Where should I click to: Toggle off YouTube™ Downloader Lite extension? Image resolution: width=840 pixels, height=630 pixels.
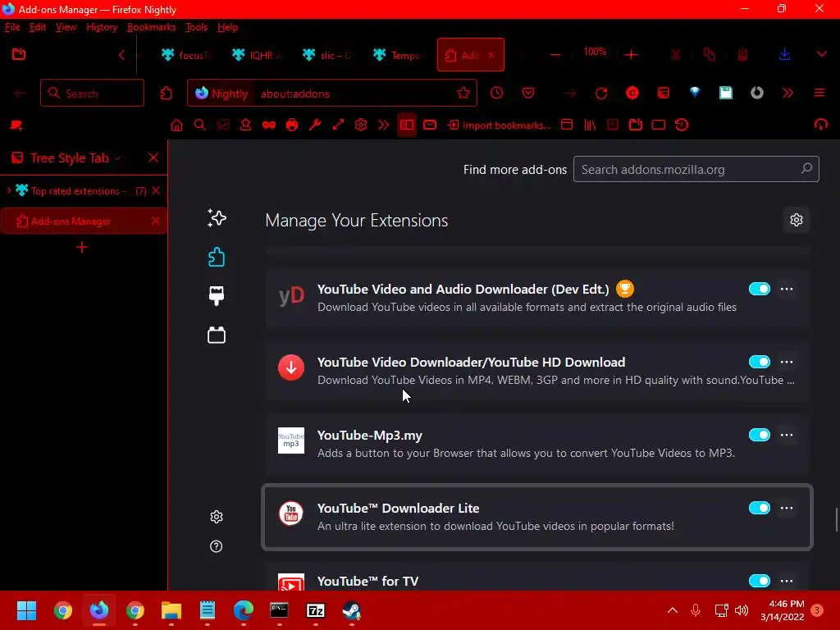click(x=759, y=507)
